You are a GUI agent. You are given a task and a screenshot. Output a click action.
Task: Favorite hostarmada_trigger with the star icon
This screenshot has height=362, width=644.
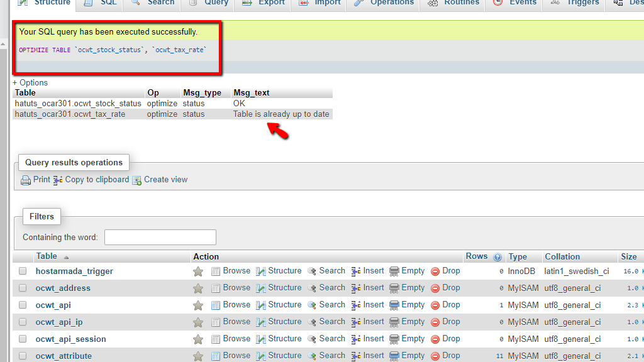pyautogui.click(x=198, y=271)
